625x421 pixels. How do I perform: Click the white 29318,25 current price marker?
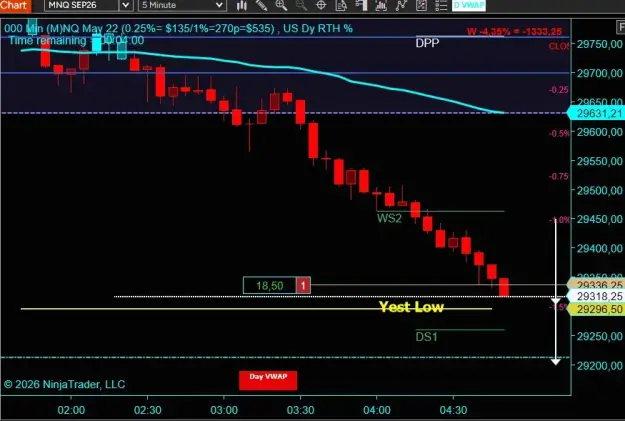pos(596,296)
